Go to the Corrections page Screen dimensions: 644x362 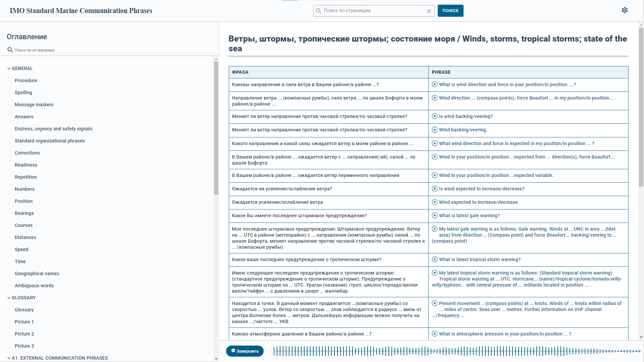coord(27,153)
